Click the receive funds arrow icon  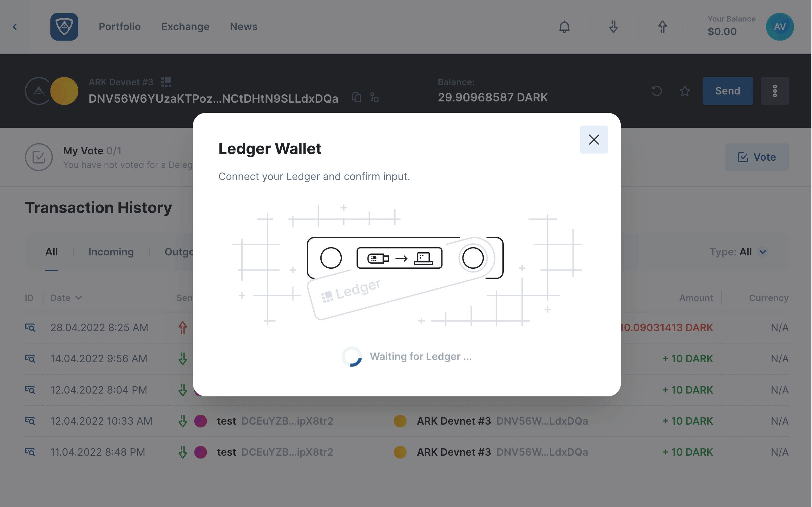click(613, 27)
